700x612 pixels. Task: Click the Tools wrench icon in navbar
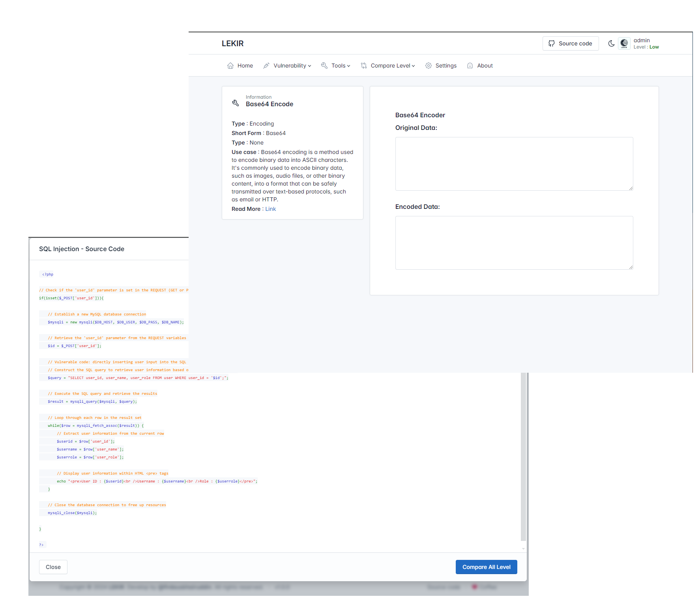[324, 66]
